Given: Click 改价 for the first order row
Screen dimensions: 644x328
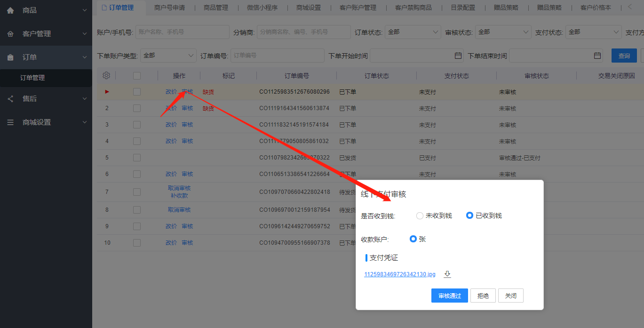Looking at the screenshot, I should (171, 92).
